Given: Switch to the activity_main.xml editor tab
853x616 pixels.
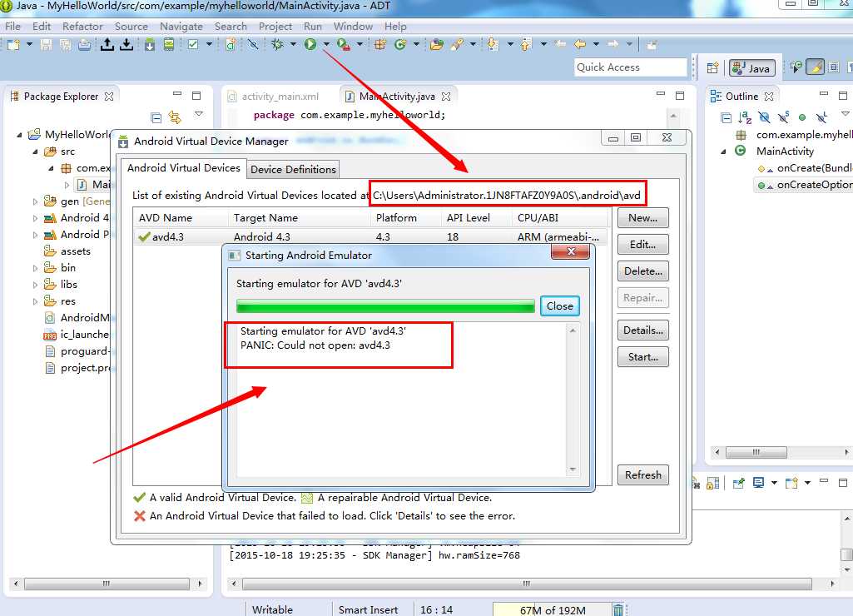Looking at the screenshot, I should pyautogui.click(x=280, y=97).
